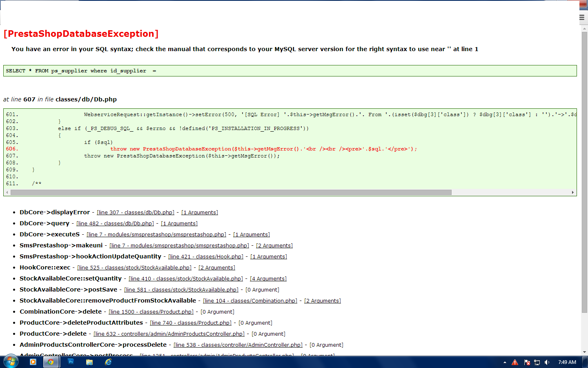Click the code box left scroll arrow
The height and width of the screenshot is (368, 588).
pos(7,192)
